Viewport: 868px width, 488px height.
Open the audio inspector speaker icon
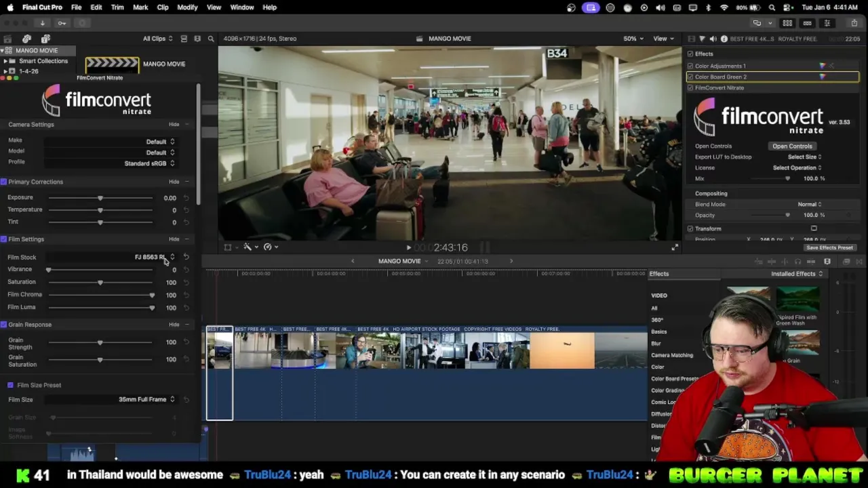(713, 39)
